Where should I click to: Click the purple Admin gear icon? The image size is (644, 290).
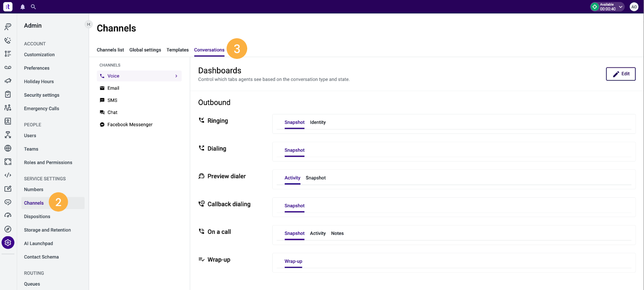click(x=8, y=242)
